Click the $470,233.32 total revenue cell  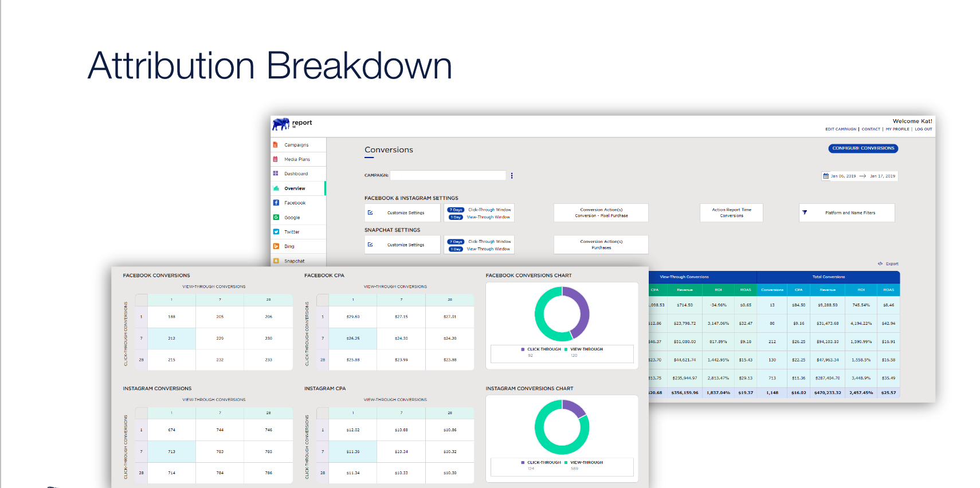[x=828, y=393]
